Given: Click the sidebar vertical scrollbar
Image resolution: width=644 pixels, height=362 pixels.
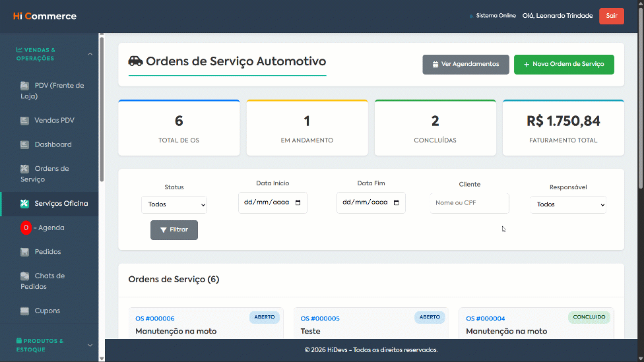Looking at the screenshot, I should [x=102, y=109].
